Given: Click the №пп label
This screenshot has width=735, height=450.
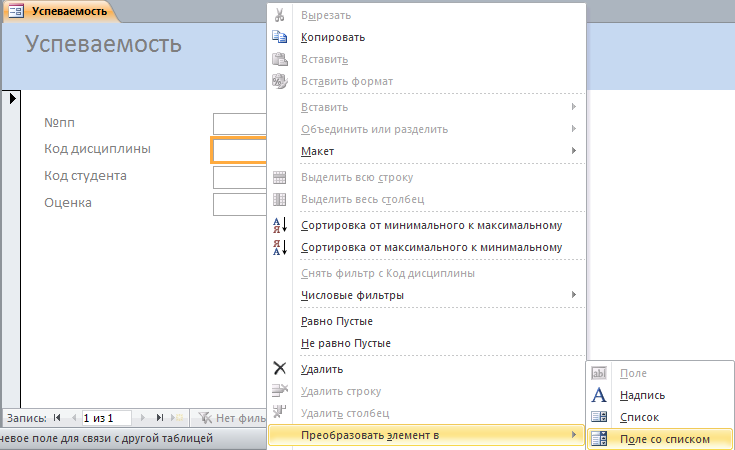Looking at the screenshot, I should [x=60, y=122].
